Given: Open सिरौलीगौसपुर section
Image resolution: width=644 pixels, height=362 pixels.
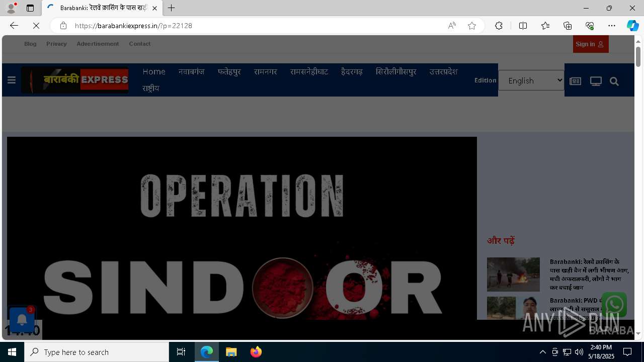Looking at the screenshot, I should (x=396, y=71).
